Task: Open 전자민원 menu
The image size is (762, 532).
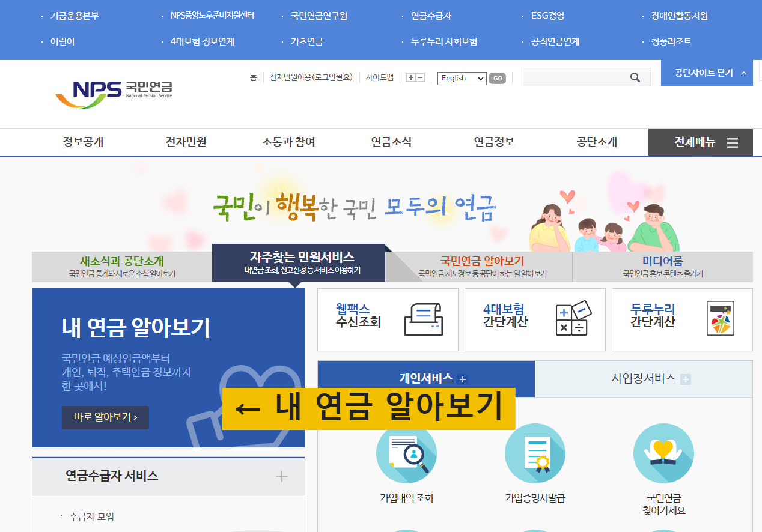Action: point(186,142)
